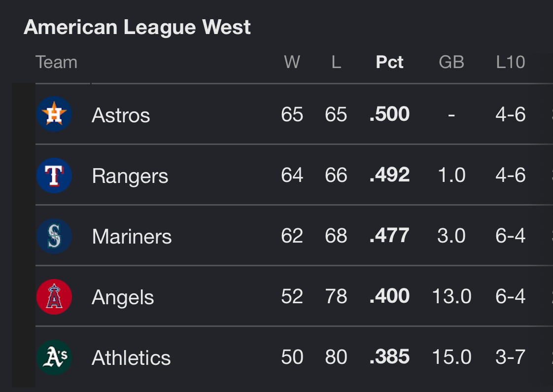Sort by the L10 column header
Screen dimensions: 553x392
510,62
